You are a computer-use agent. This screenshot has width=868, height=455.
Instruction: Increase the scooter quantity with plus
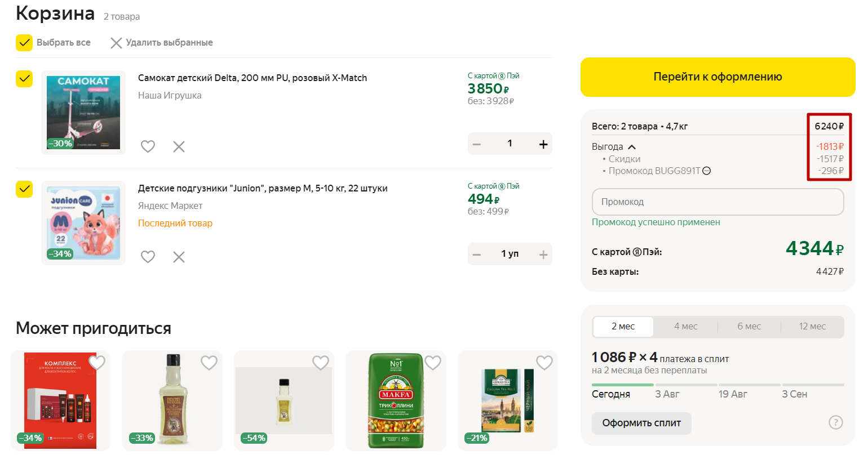[x=543, y=144]
